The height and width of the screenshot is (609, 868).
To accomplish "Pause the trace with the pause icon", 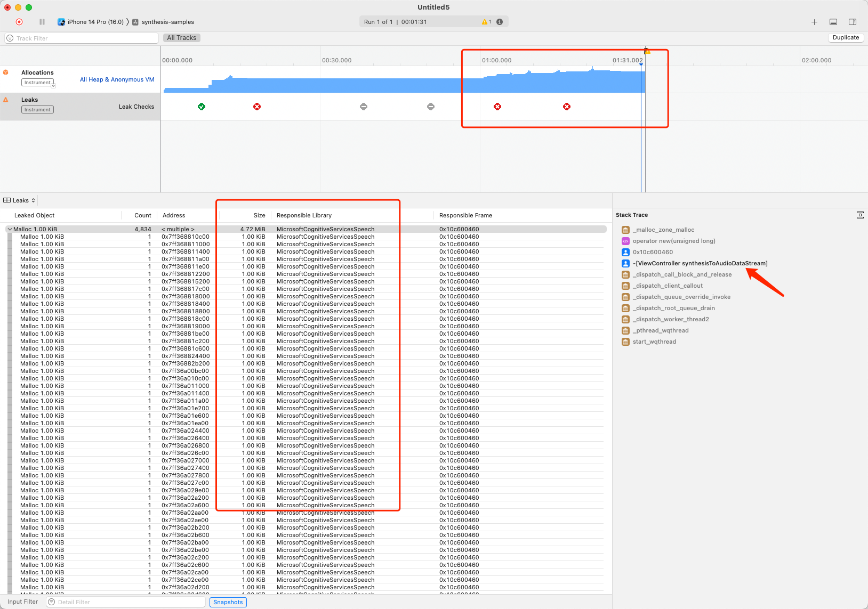I will pyautogui.click(x=42, y=22).
